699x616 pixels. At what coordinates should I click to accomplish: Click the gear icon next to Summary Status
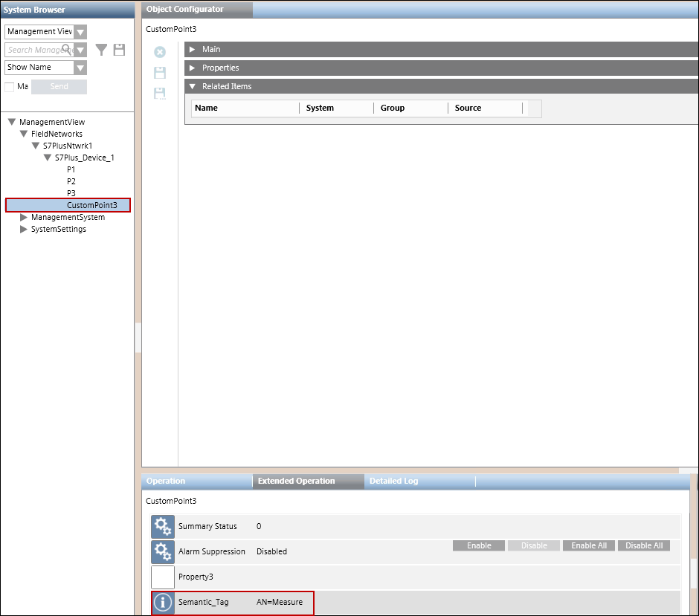click(x=163, y=527)
